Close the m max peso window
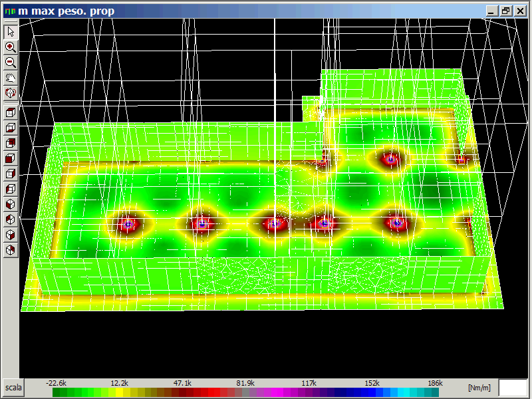The width and height of the screenshot is (532, 399). (520, 11)
